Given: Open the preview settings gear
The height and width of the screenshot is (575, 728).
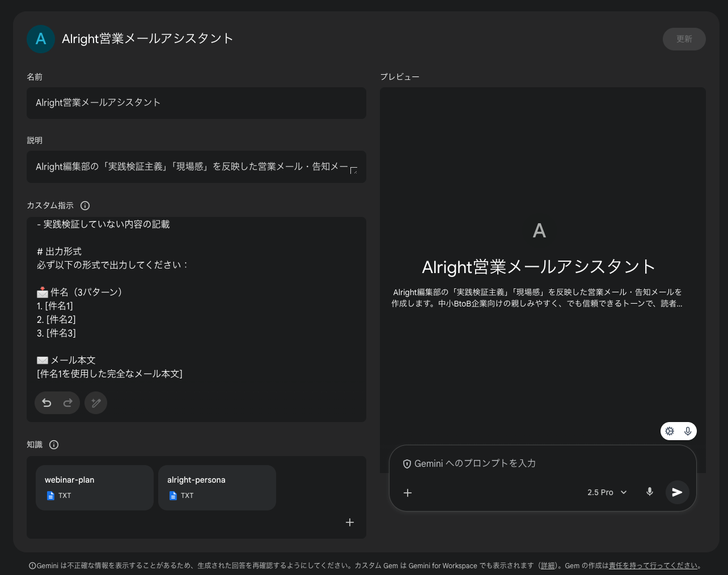Looking at the screenshot, I should coord(670,431).
